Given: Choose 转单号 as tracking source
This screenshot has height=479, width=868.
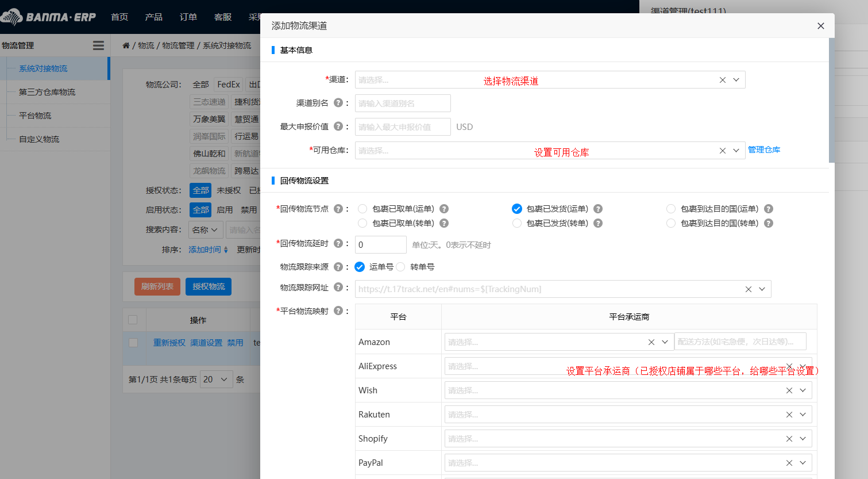Looking at the screenshot, I should coord(401,267).
